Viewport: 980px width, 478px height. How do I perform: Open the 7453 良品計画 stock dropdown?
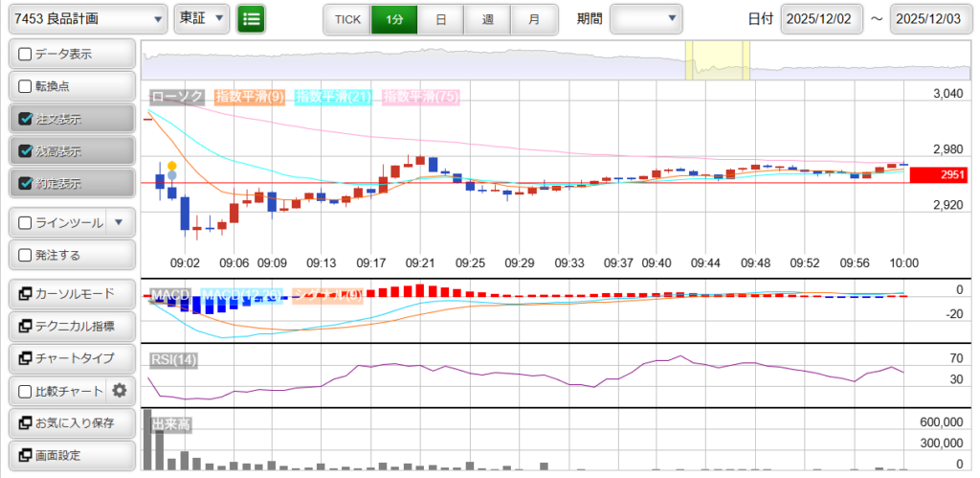tap(88, 19)
